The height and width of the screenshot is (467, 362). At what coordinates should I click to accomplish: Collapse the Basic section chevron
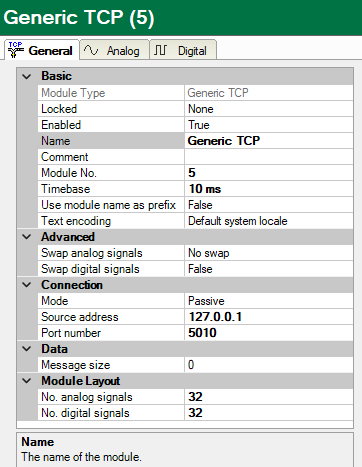pyautogui.click(x=27, y=76)
